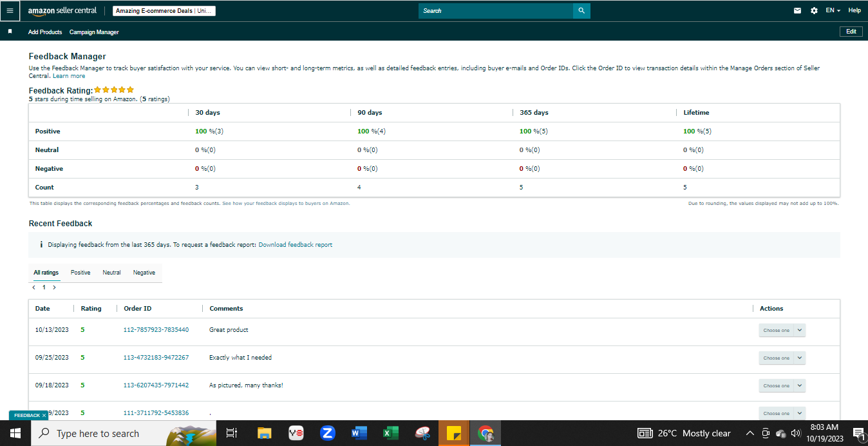Select the All ratings tab

[x=46, y=273]
